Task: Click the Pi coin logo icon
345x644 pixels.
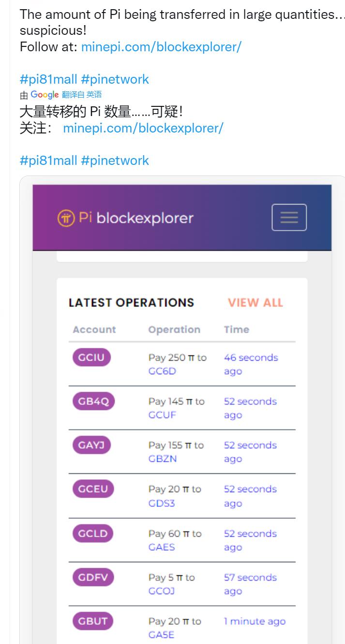Action: 64,218
